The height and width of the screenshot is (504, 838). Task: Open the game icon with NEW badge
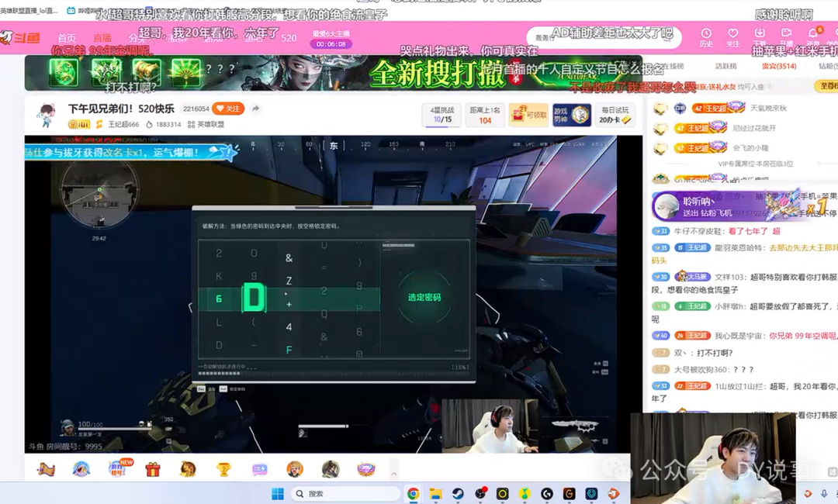118,468
